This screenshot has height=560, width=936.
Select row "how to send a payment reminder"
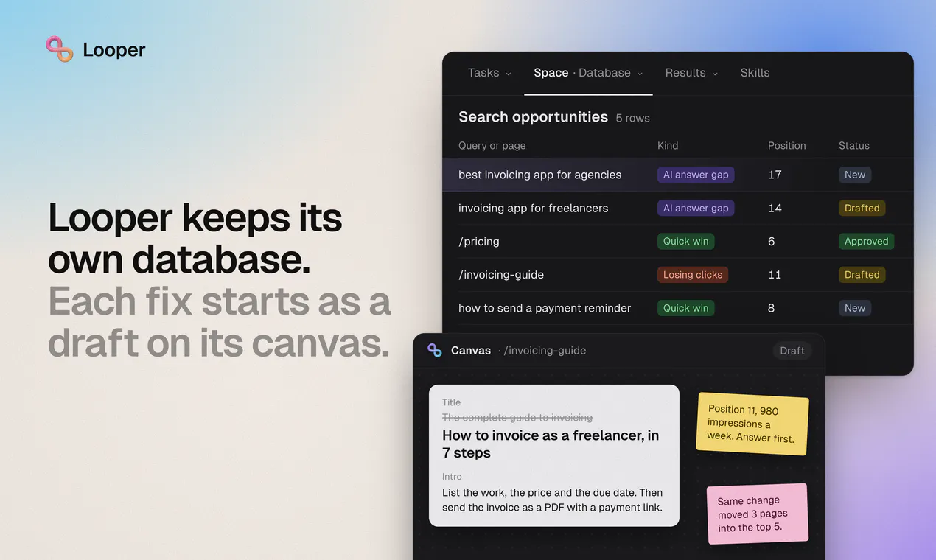[x=677, y=308]
